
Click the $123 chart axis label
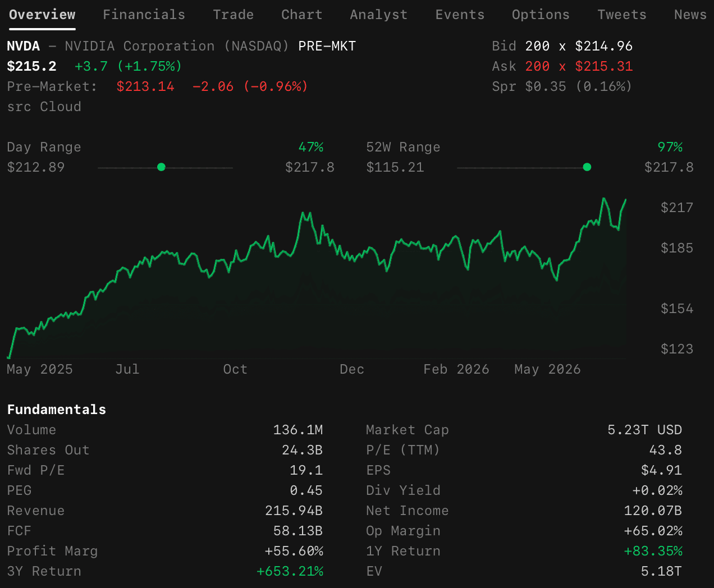coord(677,349)
